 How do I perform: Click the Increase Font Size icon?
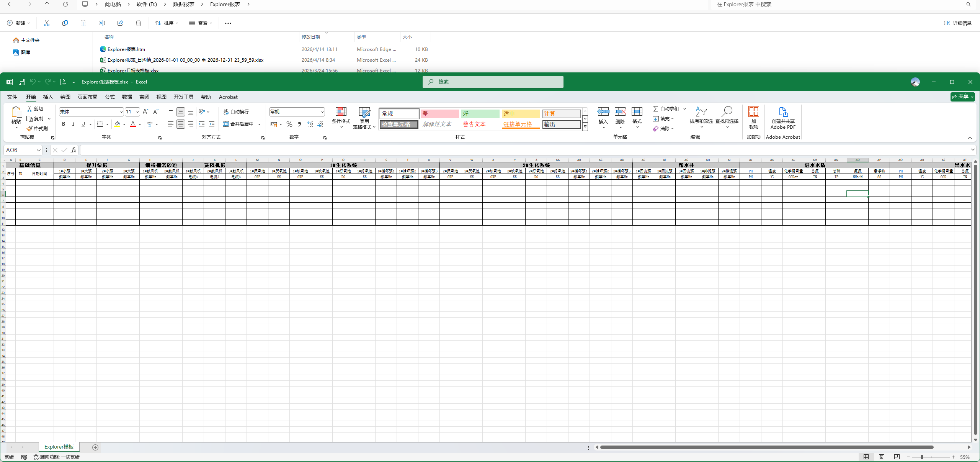pos(145,111)
